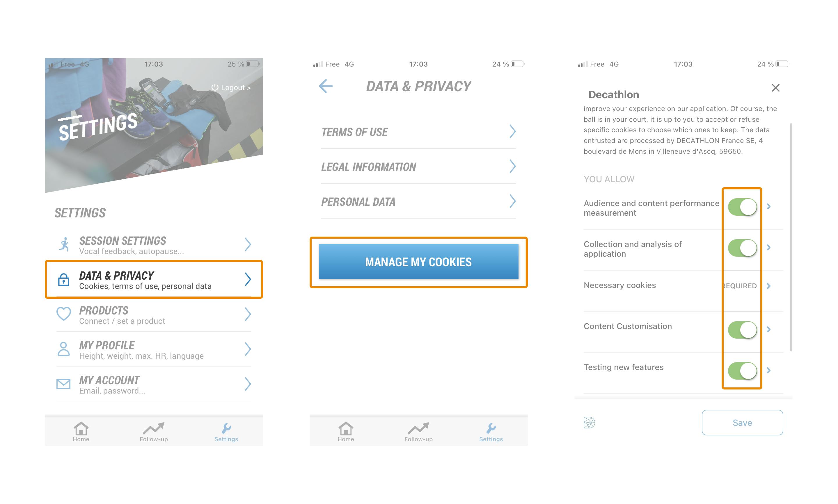This screenshot has height=504, width=838.
Task: Save the cookie preferences
Action: [742, 423]
